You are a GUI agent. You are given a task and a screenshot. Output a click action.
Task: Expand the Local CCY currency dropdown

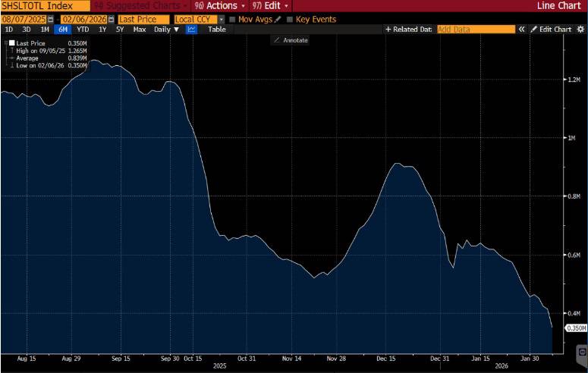(x=222, y=20)
